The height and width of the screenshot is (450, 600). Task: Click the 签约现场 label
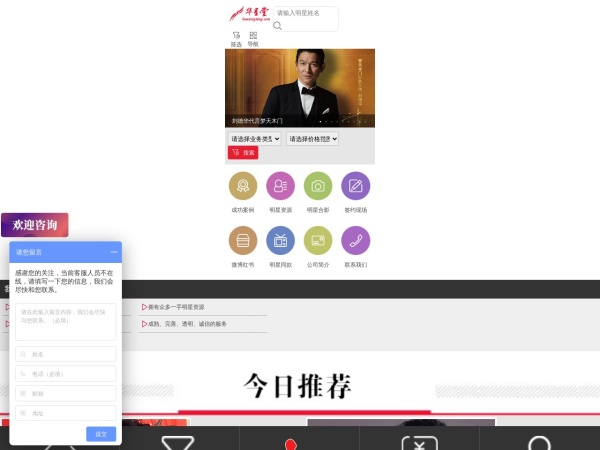click(x=355, y=210)
